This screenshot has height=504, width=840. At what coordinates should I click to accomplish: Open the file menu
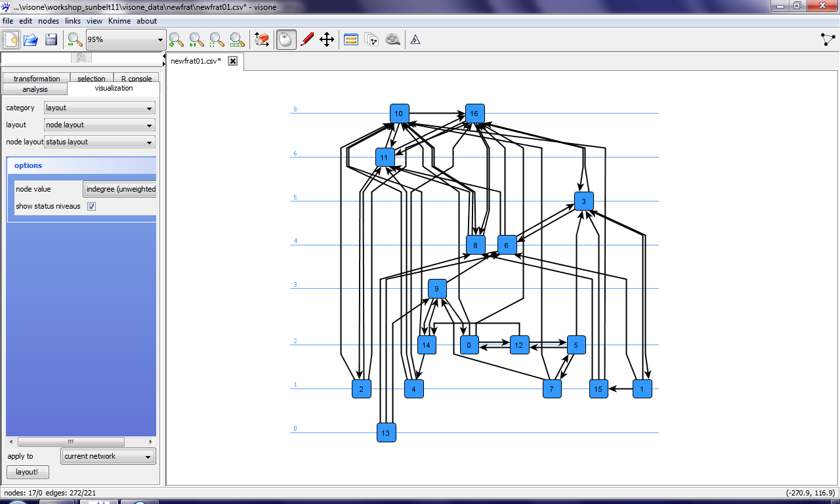pos(8,21)
